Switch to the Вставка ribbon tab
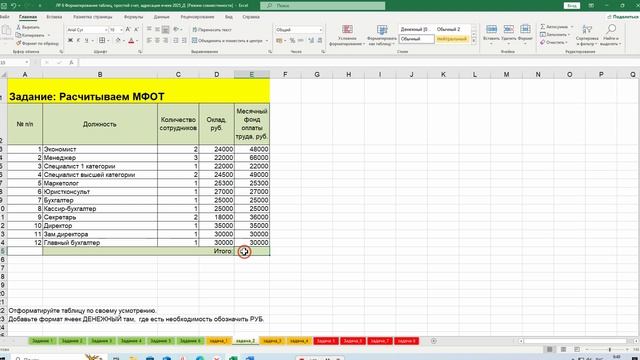This screenshot has height=360, width=640. [54, 17]
